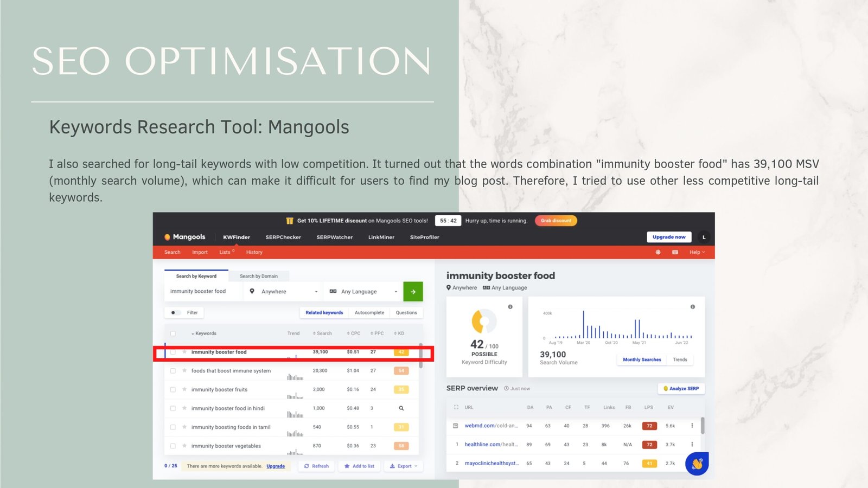Screen dimensions: 868x488
Task: Open the user avatar L icon
Action: 704,237
